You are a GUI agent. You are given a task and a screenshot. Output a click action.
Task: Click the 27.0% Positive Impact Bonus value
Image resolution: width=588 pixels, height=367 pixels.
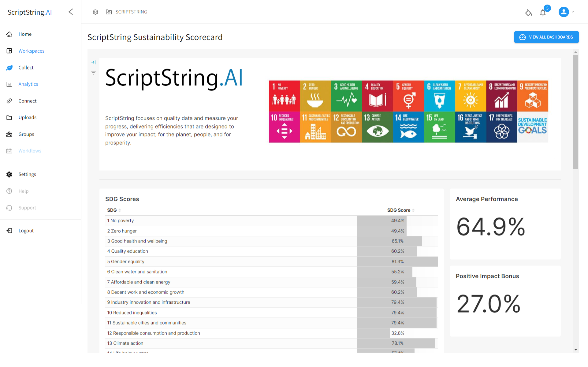(x=488, y=304)
